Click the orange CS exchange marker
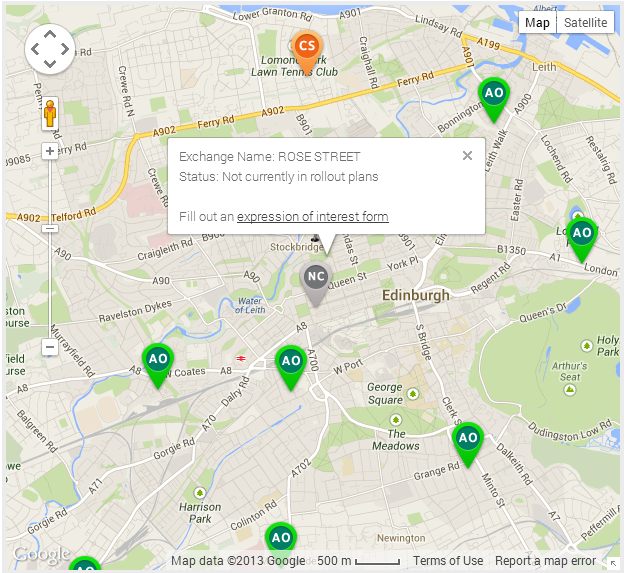626x573 pixels. [307, 52]
